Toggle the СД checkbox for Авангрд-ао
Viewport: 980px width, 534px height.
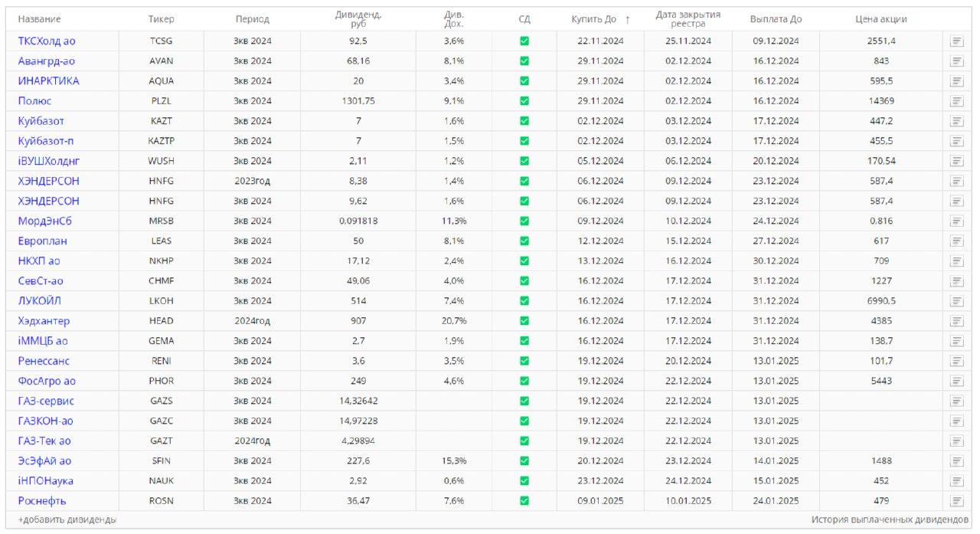tap(524, 61)
